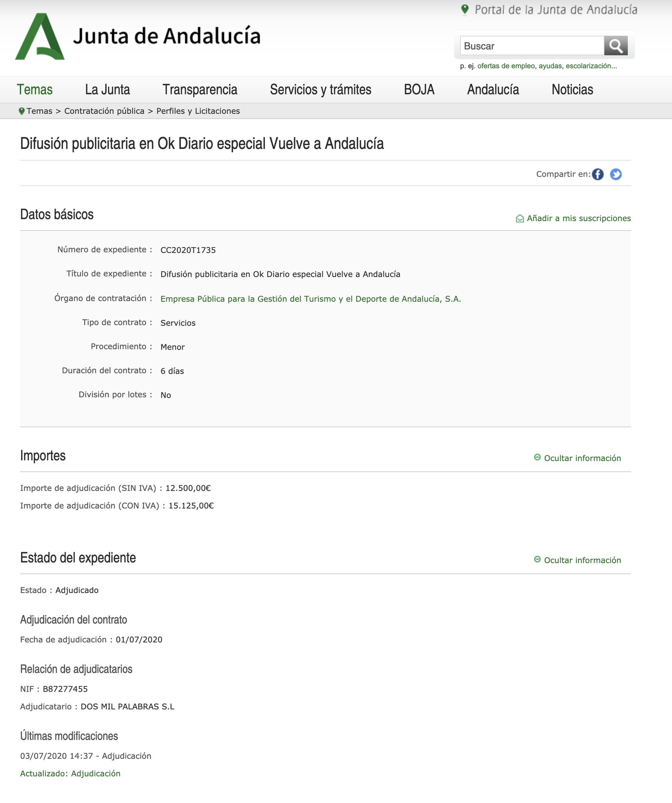Image resolution: width=672 pixels, height=803 pixels.
Task: Click the Buscar search field
Action: pos(532,46)
